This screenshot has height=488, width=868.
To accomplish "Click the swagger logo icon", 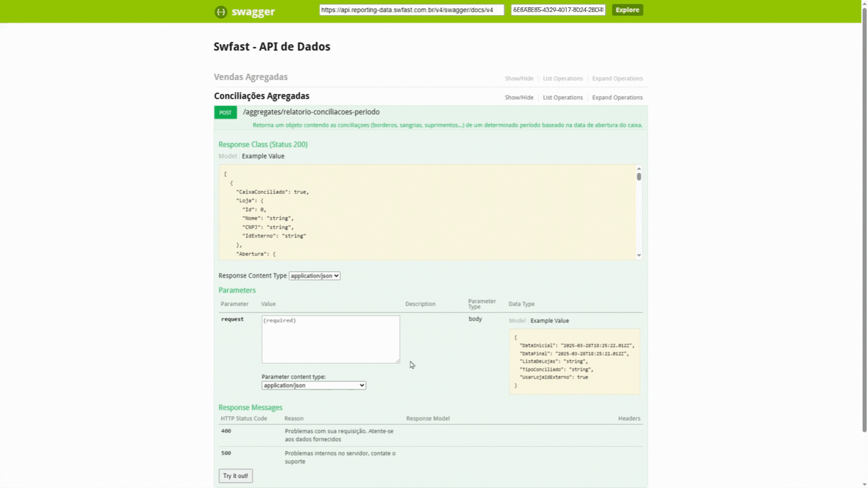I will click(x=221, y=12).
